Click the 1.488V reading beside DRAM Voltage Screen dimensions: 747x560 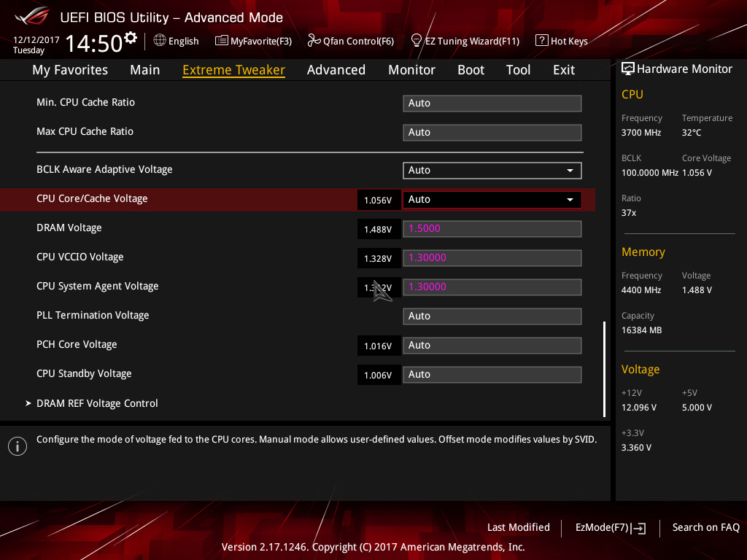click(x=379, y=230)
